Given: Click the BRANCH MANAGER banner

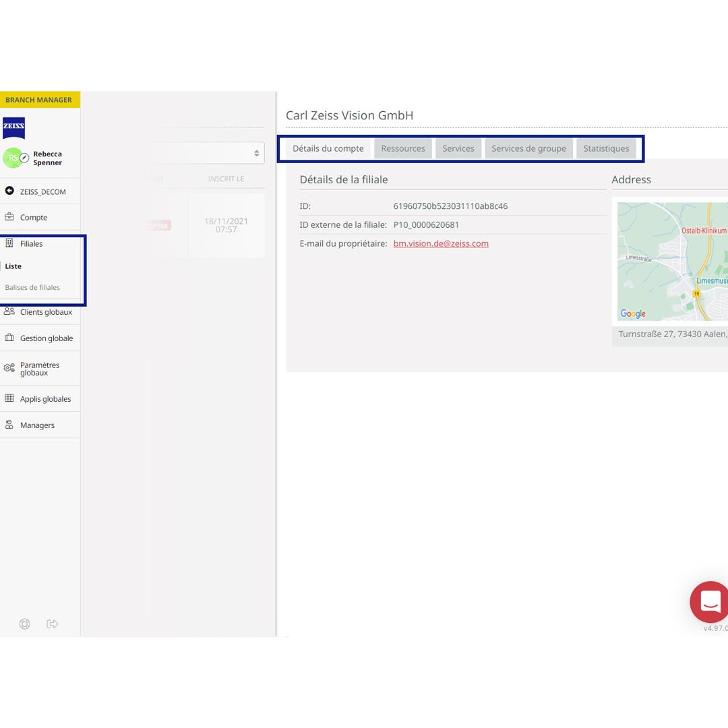Looking at the screenshot, I should point(40,99).
